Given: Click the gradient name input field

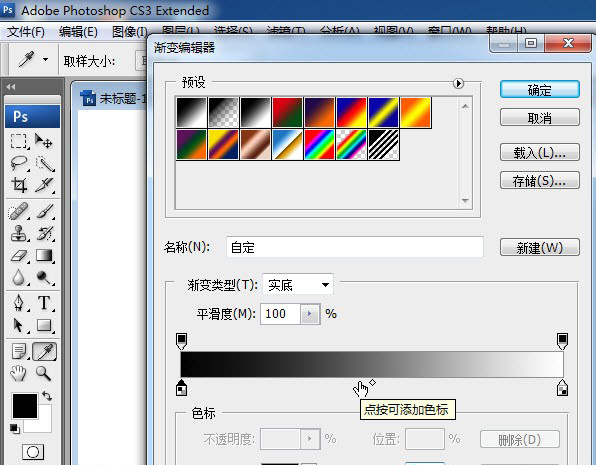Looking at the screenshot, I should click(355, 247).
